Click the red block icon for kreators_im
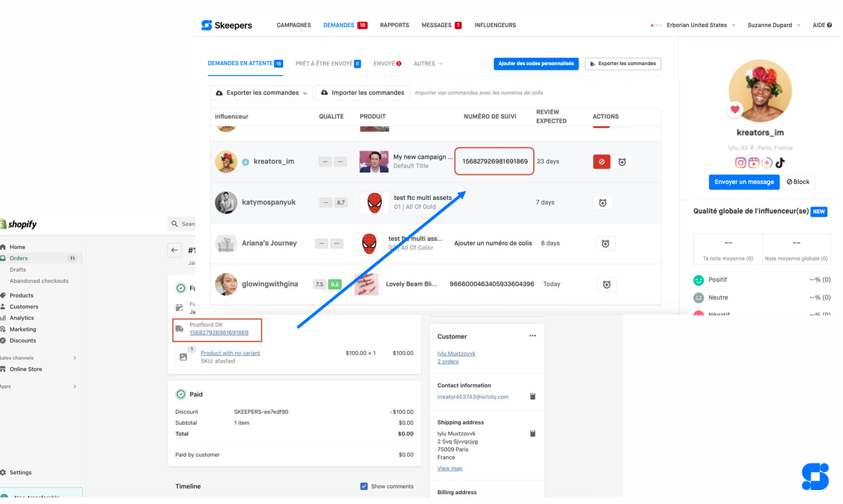The image size is (843, 504). [601, 162]
